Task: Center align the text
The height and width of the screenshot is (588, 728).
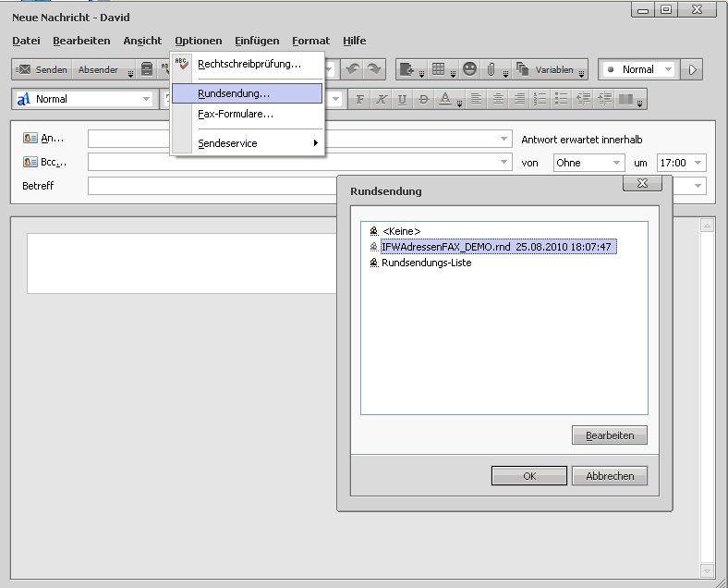Action: (x=498, y=99)
